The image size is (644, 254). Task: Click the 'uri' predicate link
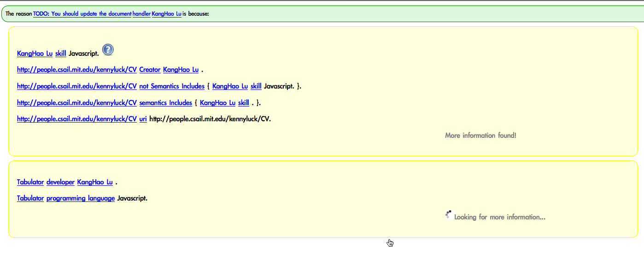click(143, 119)
